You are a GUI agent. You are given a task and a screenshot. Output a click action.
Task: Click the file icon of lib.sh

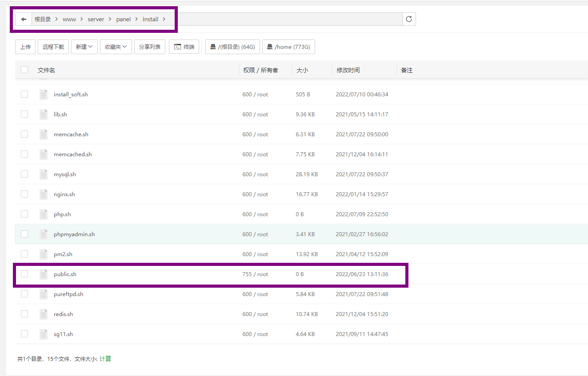click(x=43, y=114)
